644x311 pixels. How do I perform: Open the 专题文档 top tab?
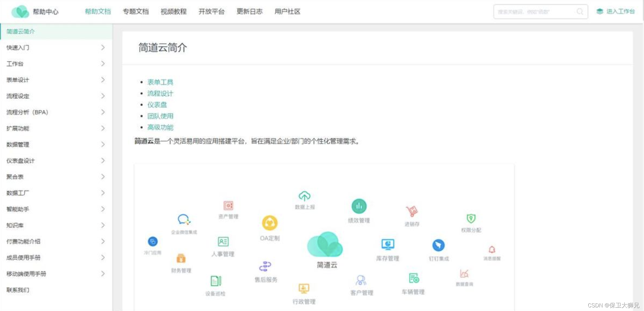pyautogui.click(x=136, y=12)
